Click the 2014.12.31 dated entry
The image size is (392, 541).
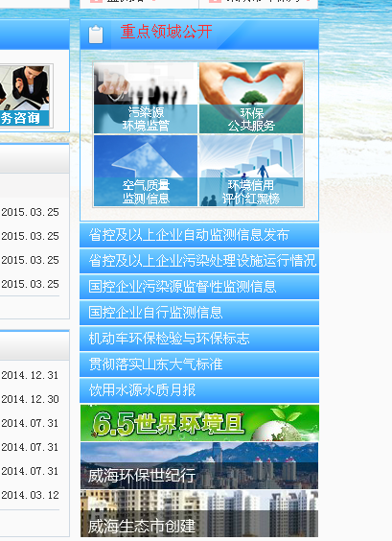coord(30,375)
